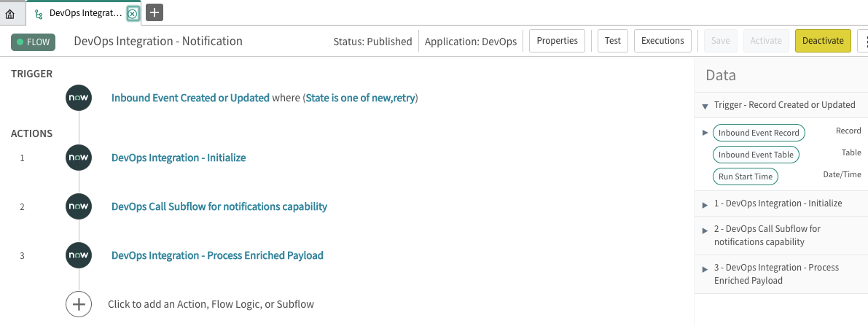Viewport: 868px width, 326px height.
Task: Select the now icon for action 2
Action: tap(79, 207)
